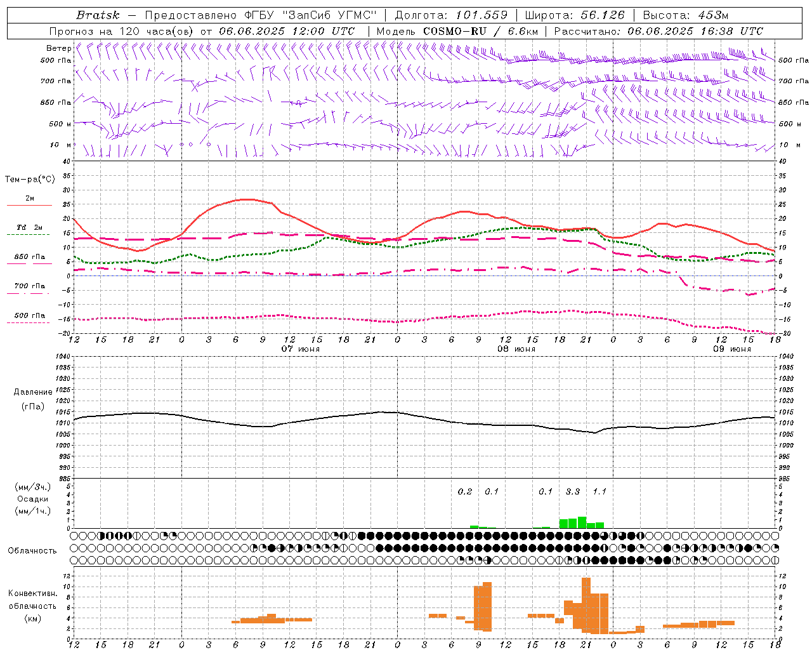The width and height of the screenshot is (812, 650).
Task: Click the '(мм/3ч.)' precipitation unit label
Action: (x=33, y=487)
